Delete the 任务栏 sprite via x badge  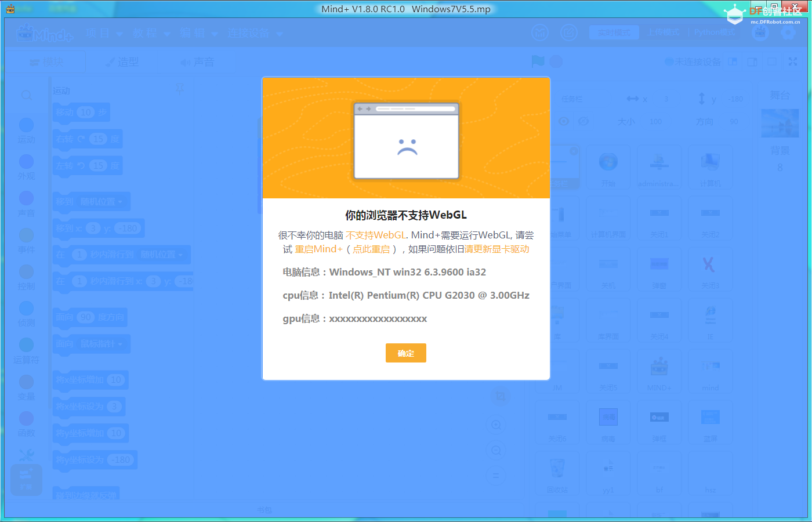tap(574, 151)
